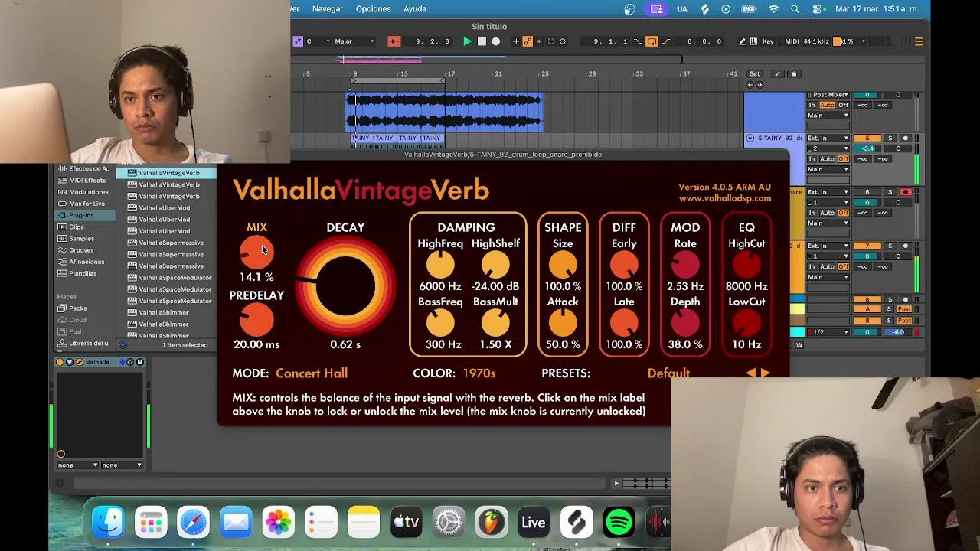Toggle the arrangement Loop switch

tap(652, 41)
